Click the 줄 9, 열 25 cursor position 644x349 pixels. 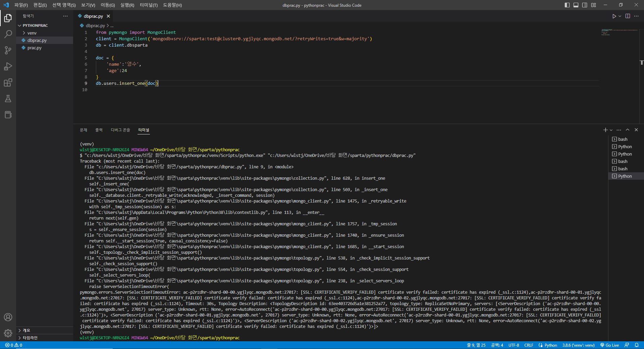pyautogui.click(x=476, y=345)
